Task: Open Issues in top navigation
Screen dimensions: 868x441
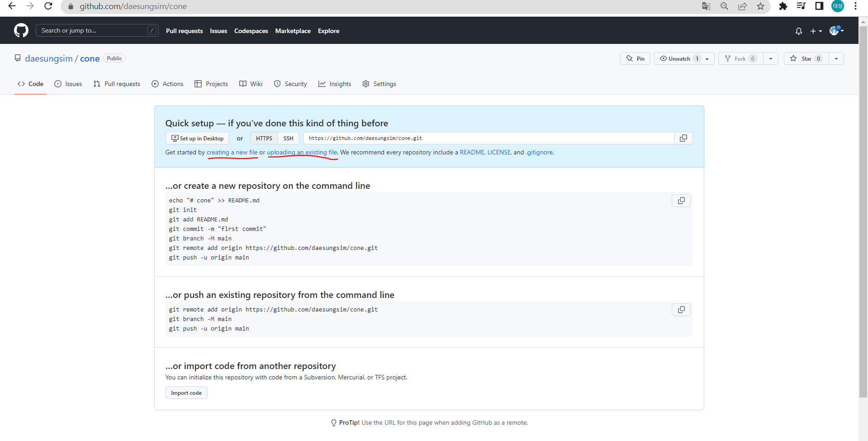Action: coord(218,31)
